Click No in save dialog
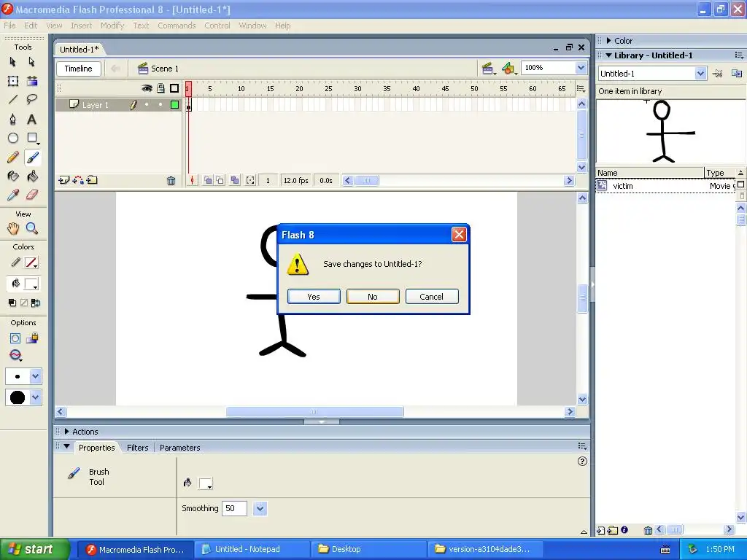The width and height of the screenshot is (747, 560). click(x=373, y=297)
